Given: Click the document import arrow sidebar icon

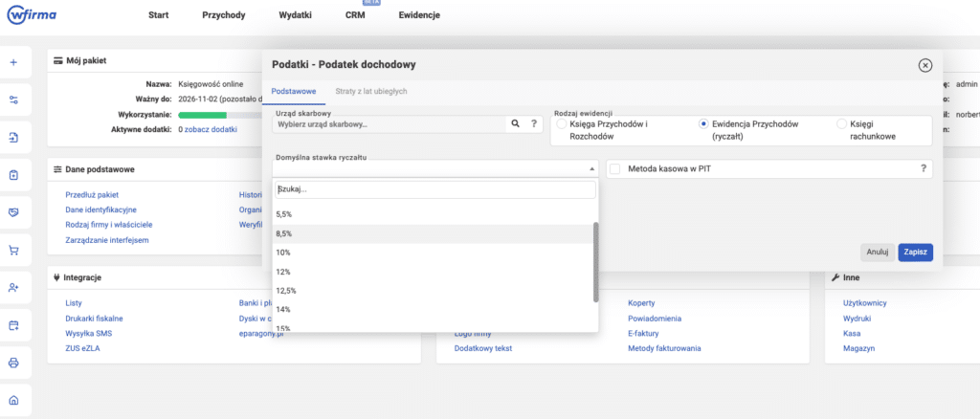Looking at the screenshot, I should 13,138.
